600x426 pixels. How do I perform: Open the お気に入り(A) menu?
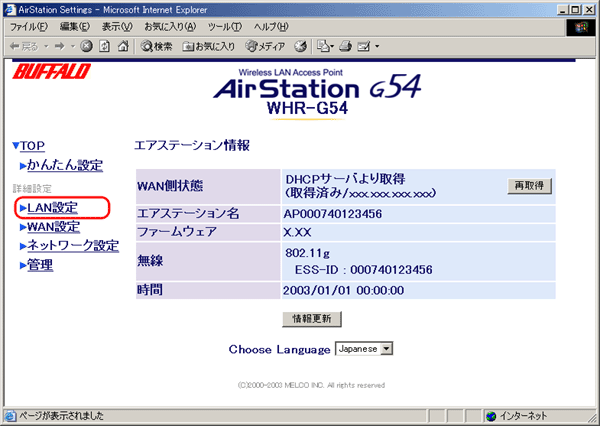170,27
